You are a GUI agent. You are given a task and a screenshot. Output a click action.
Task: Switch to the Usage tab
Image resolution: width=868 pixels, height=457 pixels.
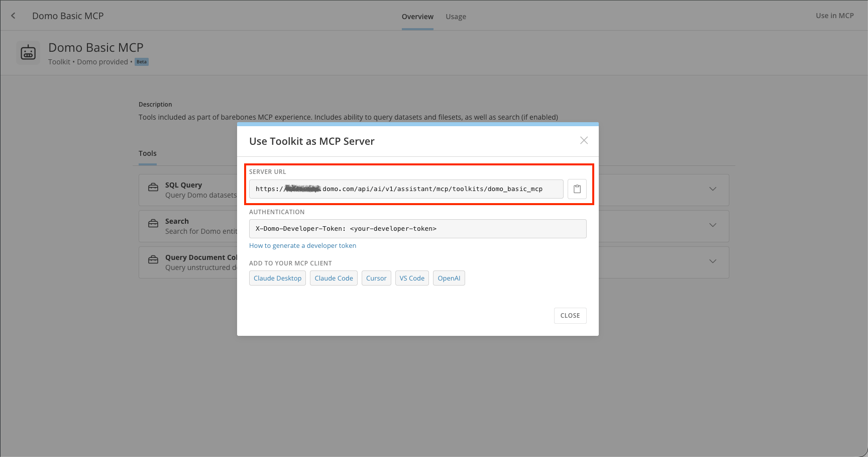click(x=456, y=17)
